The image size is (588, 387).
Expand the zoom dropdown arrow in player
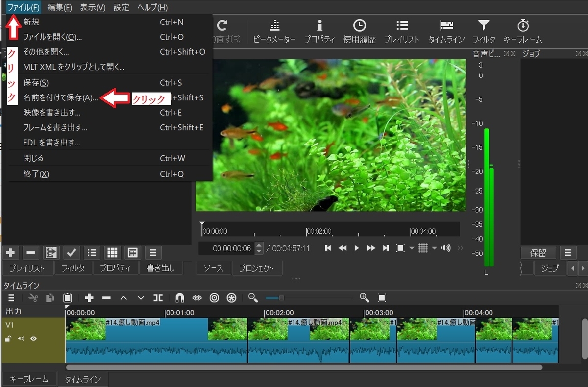[x=412, y=248]
